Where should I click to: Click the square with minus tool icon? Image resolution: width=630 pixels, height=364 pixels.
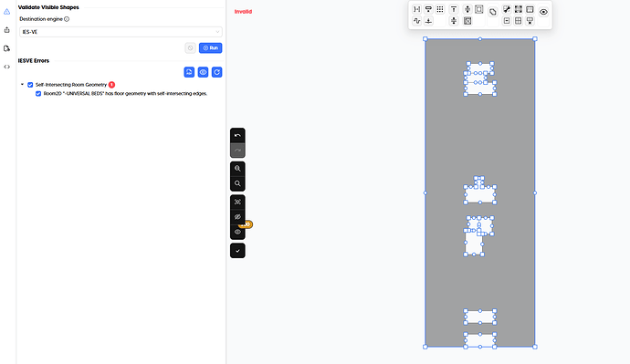tap(507, 21)
